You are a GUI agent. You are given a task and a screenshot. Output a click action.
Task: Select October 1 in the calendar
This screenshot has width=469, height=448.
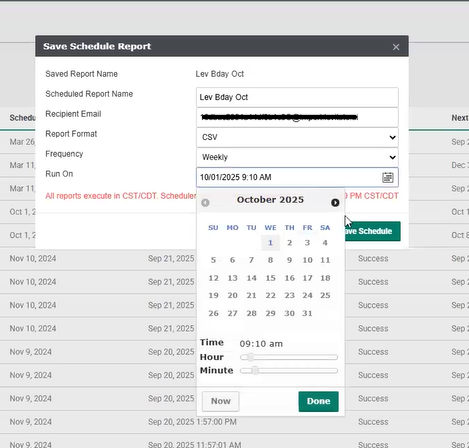coord(270,243)
